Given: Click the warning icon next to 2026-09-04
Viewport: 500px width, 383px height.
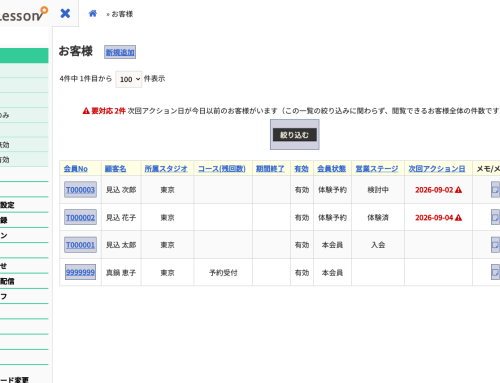Looking at the screenshot, I should 458,217.
